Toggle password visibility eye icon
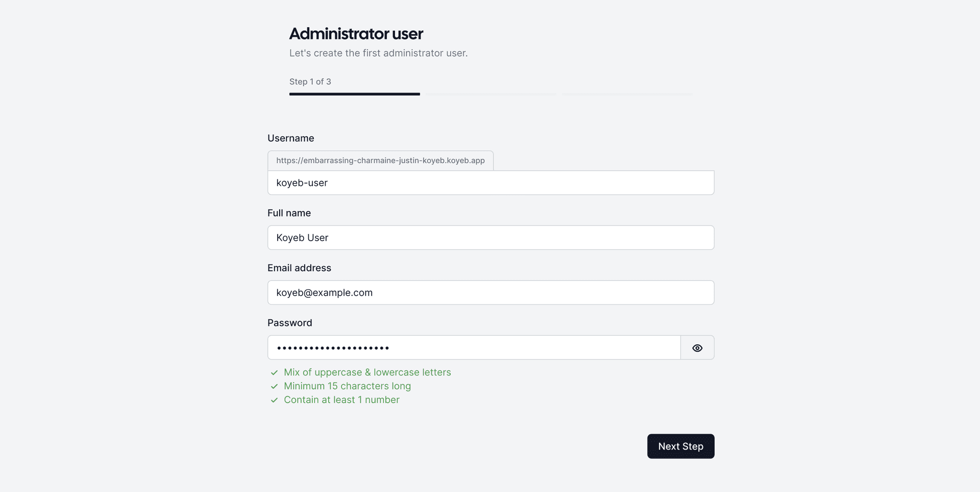The height and width of the screenshot is (492, 980). point(697,348)
